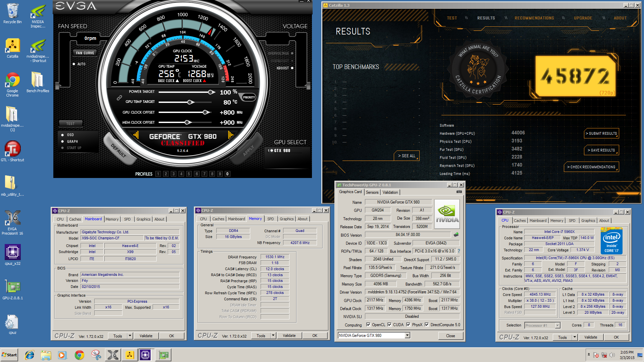
Task: Switch to SPD tab in Mainboard CPU-Z window
Action: click(x=127, y=219)
